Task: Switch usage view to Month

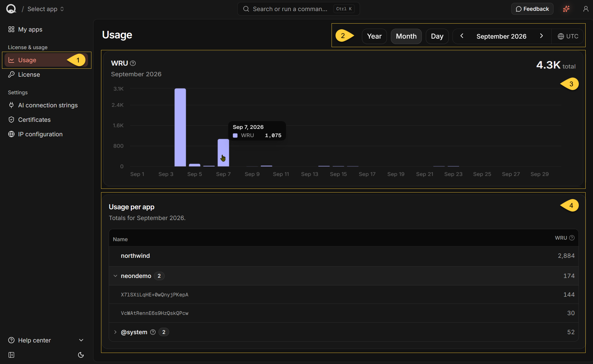Action: coord(406,36)
